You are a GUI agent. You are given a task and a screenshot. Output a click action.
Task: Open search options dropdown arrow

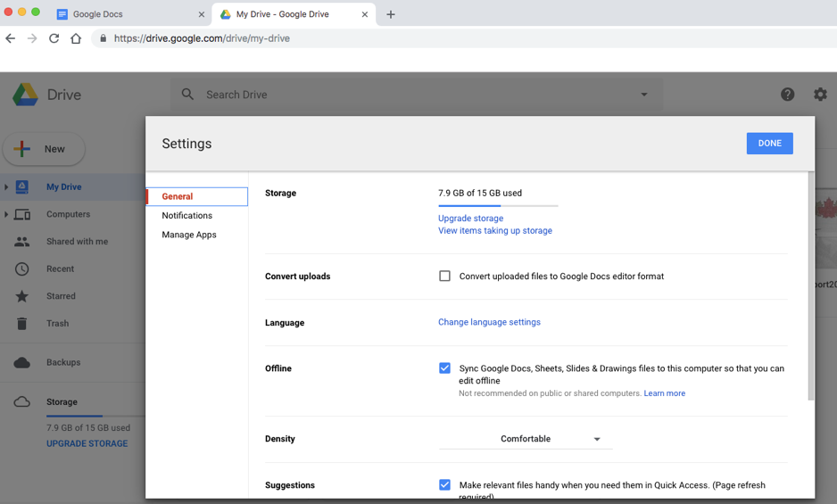(x=644, y=95)
